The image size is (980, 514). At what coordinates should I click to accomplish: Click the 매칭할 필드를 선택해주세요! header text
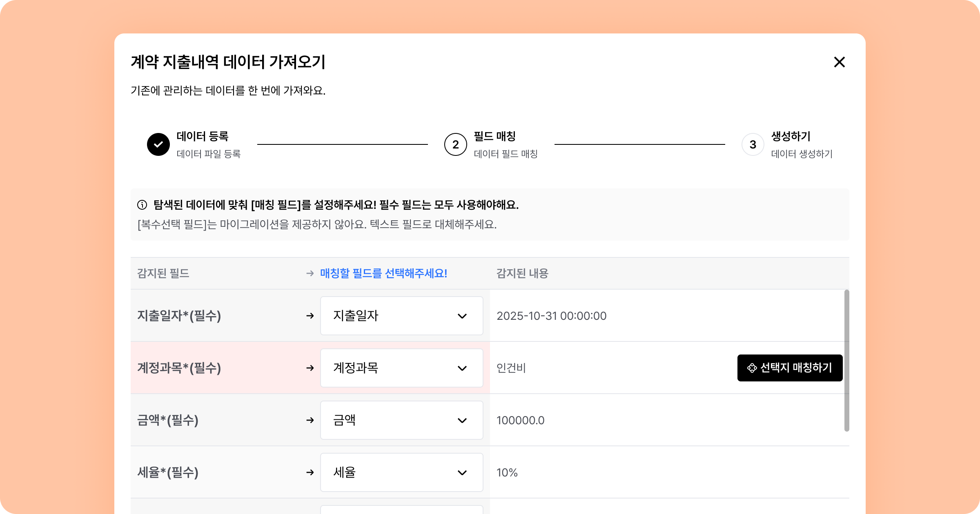coord(383,273)
